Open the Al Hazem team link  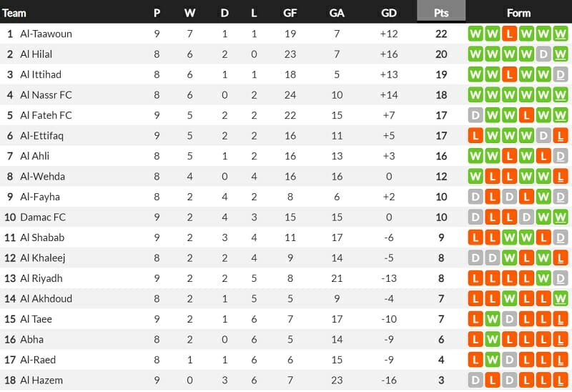point(41,381)
